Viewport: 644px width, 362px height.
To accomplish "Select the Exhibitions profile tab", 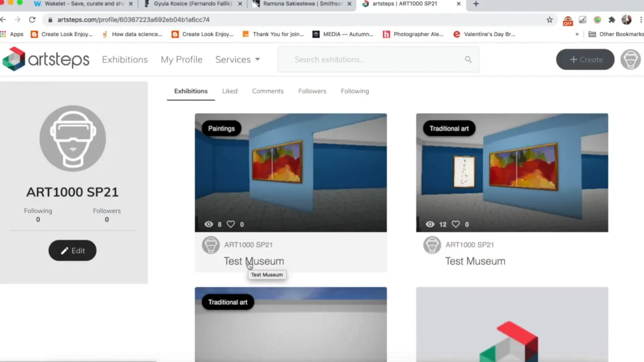I will click(x=191, y=91).
